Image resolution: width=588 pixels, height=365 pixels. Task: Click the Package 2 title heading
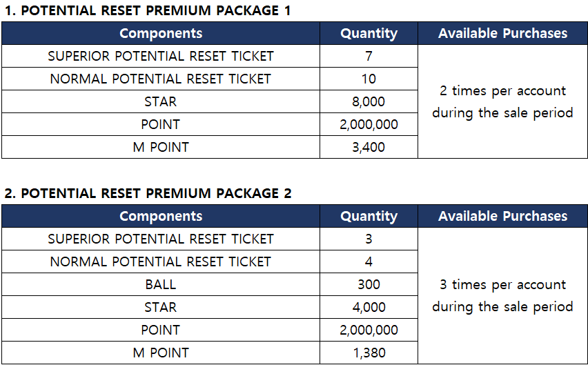pyautogui.click(x=148, y=194)
